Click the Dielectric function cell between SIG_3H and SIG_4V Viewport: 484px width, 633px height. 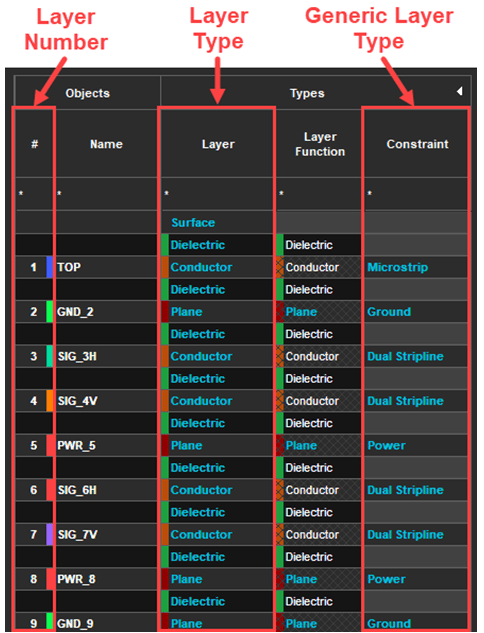[x=319, y=378]
